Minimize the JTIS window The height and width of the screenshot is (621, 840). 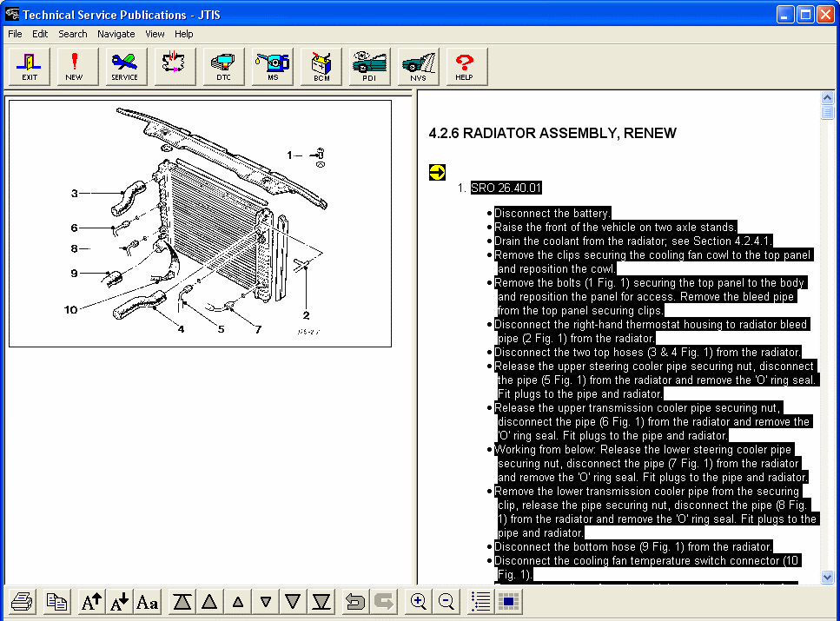785,14
